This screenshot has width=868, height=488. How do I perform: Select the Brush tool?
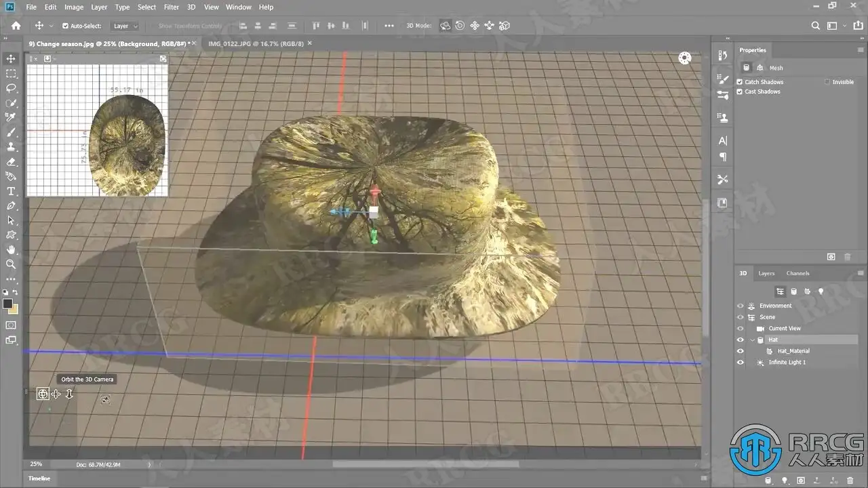pyautogui.click(x=11, y=132)
